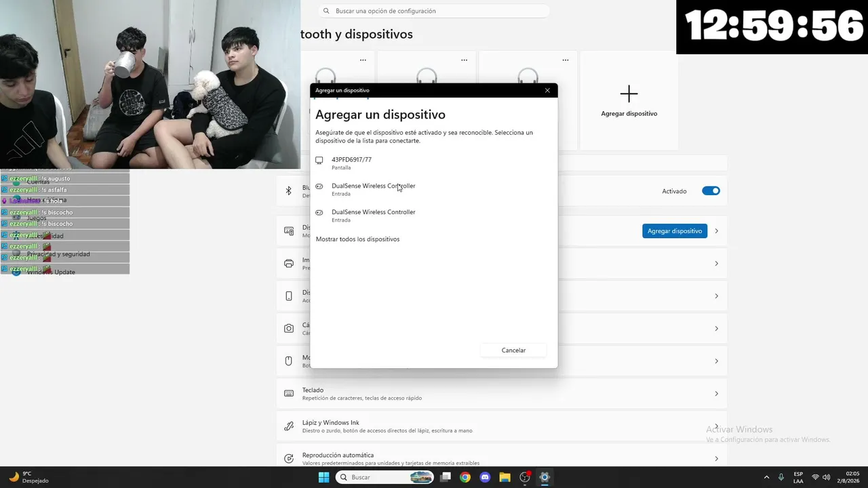This screenshot has height=488, width=868.
Task: Click the microphone icon in the system tray
Action: point(781,477)
